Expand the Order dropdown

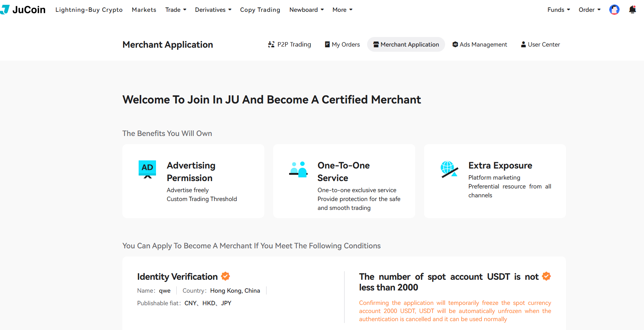click(590, 10)
